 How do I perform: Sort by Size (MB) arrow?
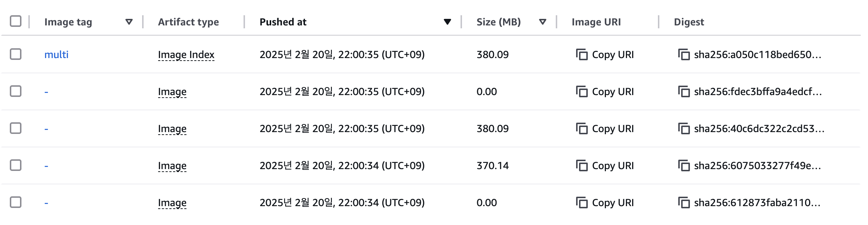543,22
